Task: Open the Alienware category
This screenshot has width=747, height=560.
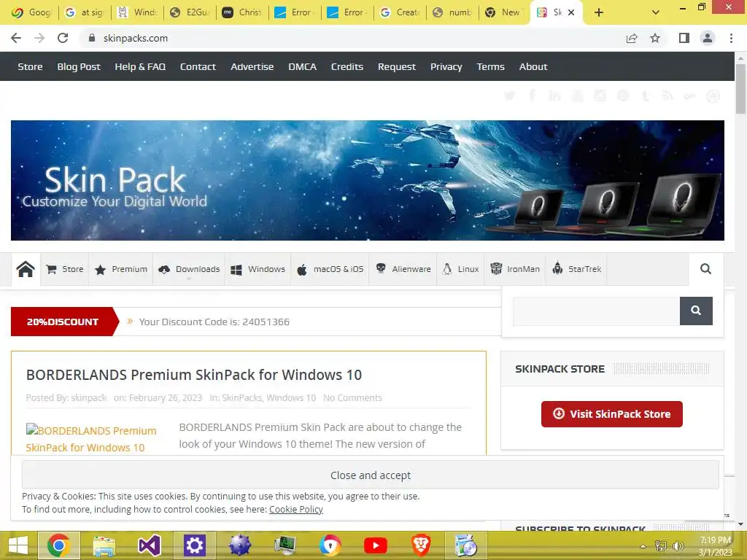Action: (403, 269)
